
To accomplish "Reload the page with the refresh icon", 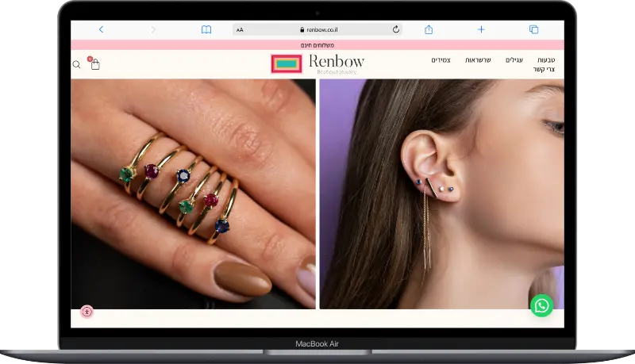I will [395, 29].
